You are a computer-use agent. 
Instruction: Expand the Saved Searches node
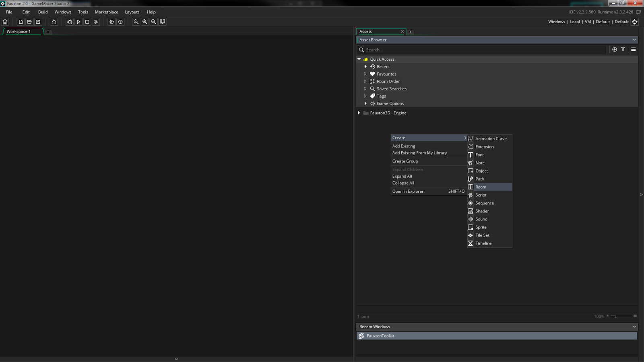(365, 89)
